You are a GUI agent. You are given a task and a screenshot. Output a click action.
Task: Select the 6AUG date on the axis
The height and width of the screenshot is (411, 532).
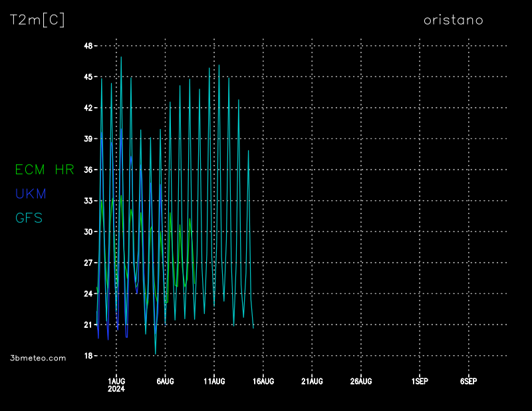165,381
